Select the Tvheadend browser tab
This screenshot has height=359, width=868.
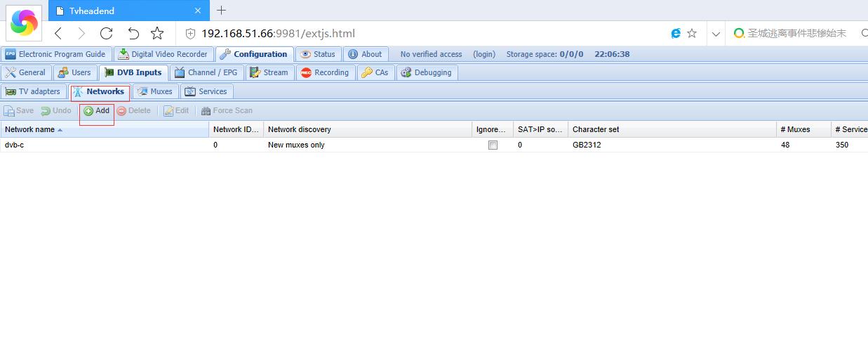tap(129, 11)
